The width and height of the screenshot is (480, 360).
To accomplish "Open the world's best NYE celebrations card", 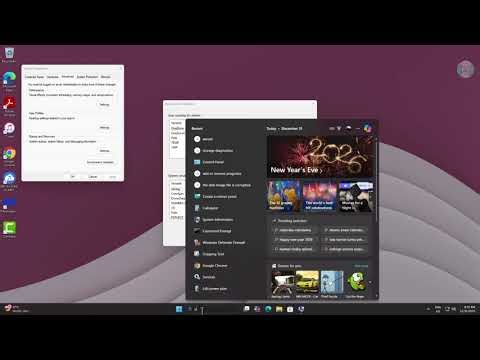I will tap(320, 196).
